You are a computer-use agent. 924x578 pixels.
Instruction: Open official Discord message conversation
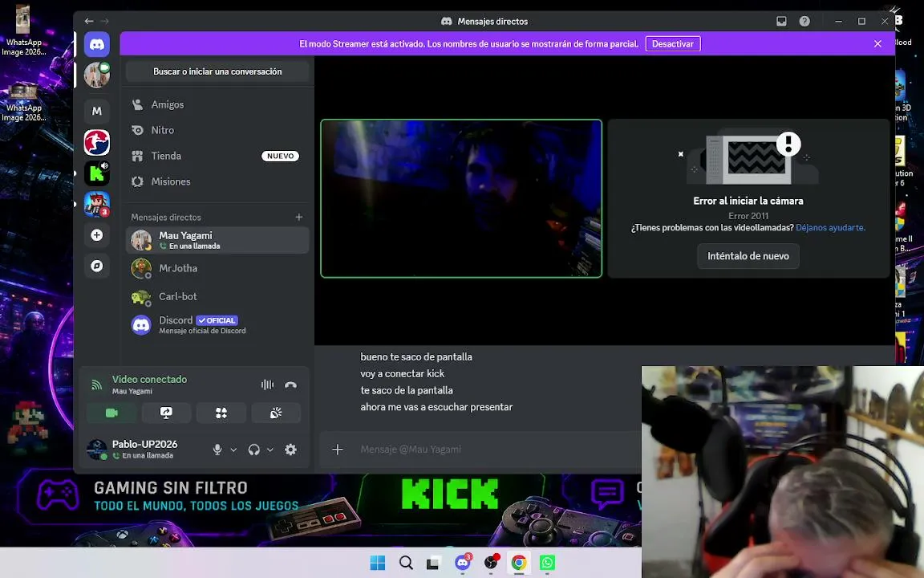coord(217,325)
